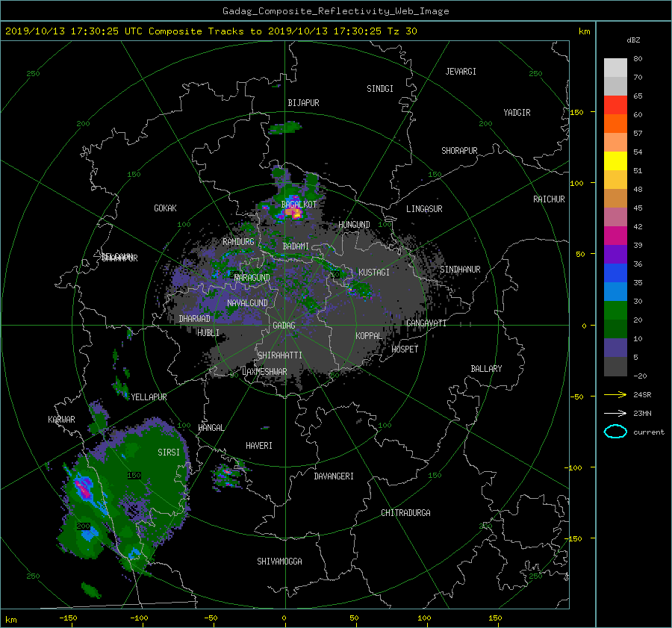Click the Gadag_Composite_Reflectivity_Web_Image title

point(335,11)
